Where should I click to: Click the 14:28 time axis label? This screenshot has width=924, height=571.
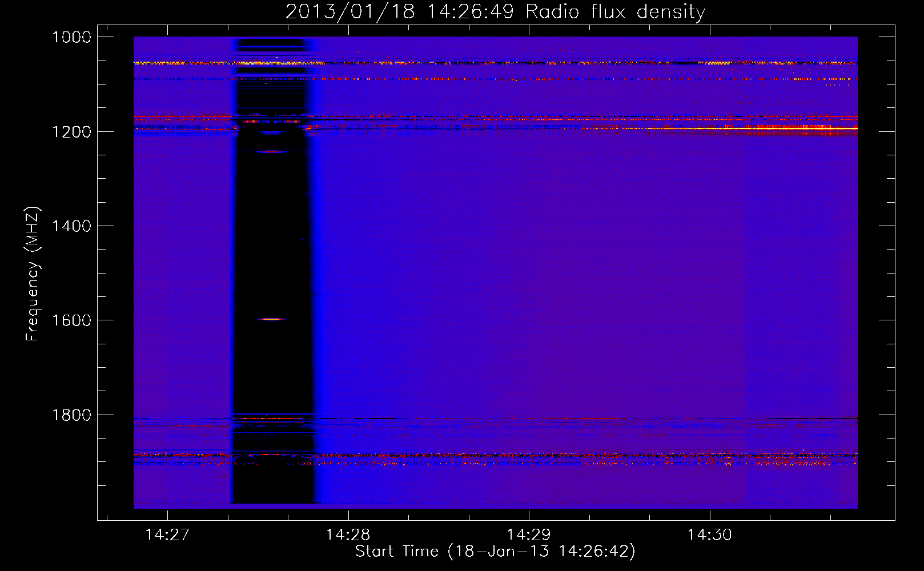[x=348, y=535]
